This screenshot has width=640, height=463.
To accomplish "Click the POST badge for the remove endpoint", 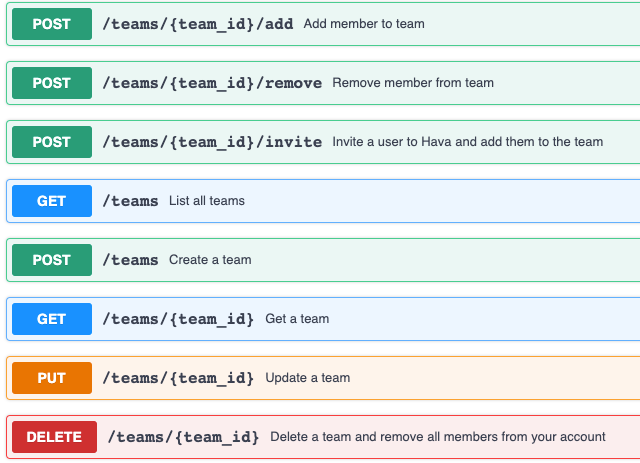I will (x=52, y=83).
